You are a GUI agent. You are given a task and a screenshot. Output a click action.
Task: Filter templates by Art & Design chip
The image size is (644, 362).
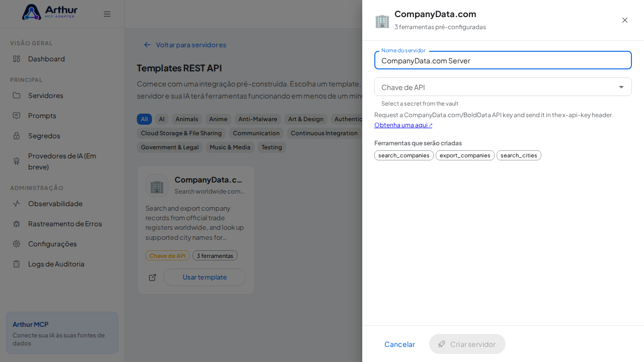(306, 119)
